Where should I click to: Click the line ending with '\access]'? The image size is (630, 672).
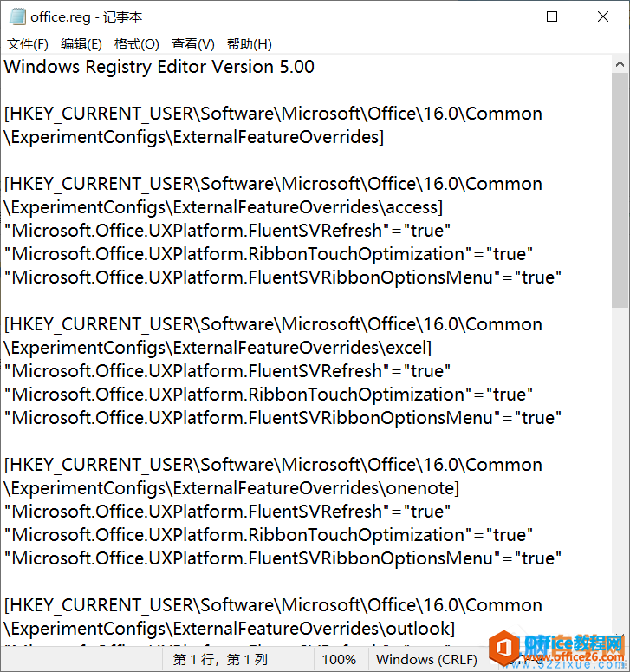click(x=223, y=207)
